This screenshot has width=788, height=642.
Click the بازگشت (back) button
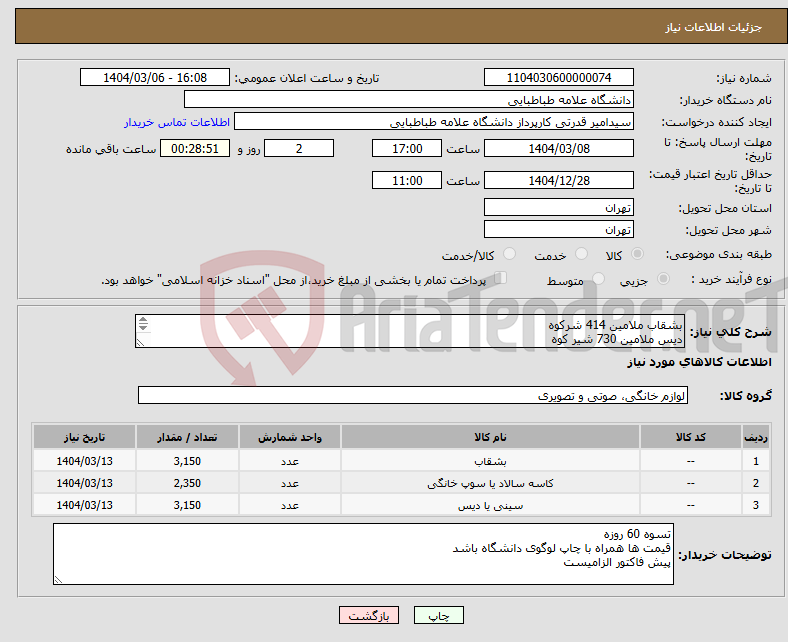(x=368, y=615)
